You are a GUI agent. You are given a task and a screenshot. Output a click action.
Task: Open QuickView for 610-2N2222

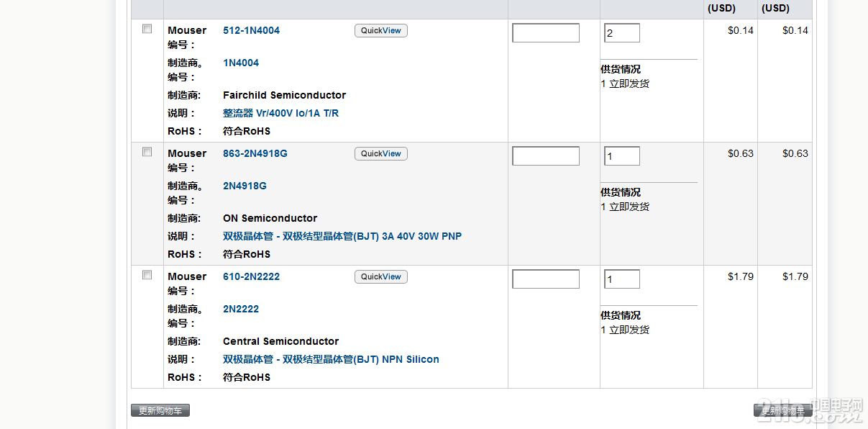point(381,277)
